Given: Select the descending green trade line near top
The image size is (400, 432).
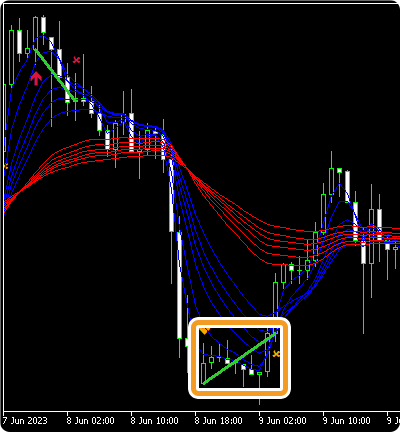Looking at the screenshot, I should pyautogui.click(x=55, y=75).
